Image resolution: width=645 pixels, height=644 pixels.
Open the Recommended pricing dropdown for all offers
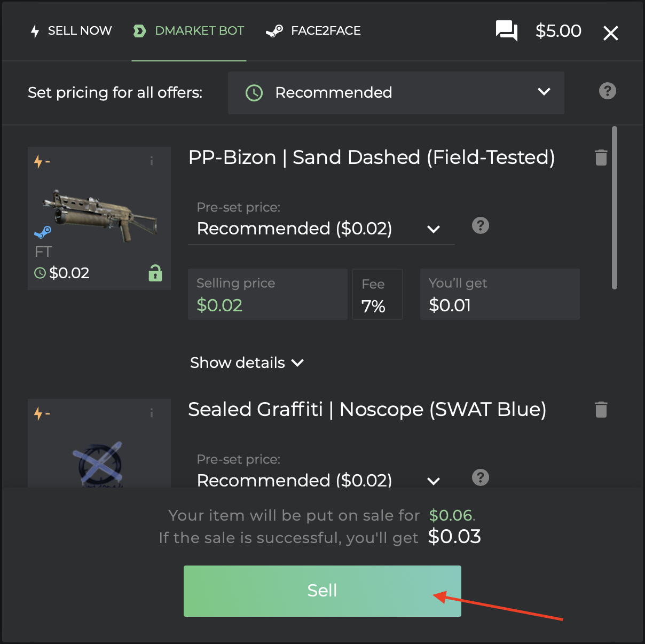coord(396,93)
